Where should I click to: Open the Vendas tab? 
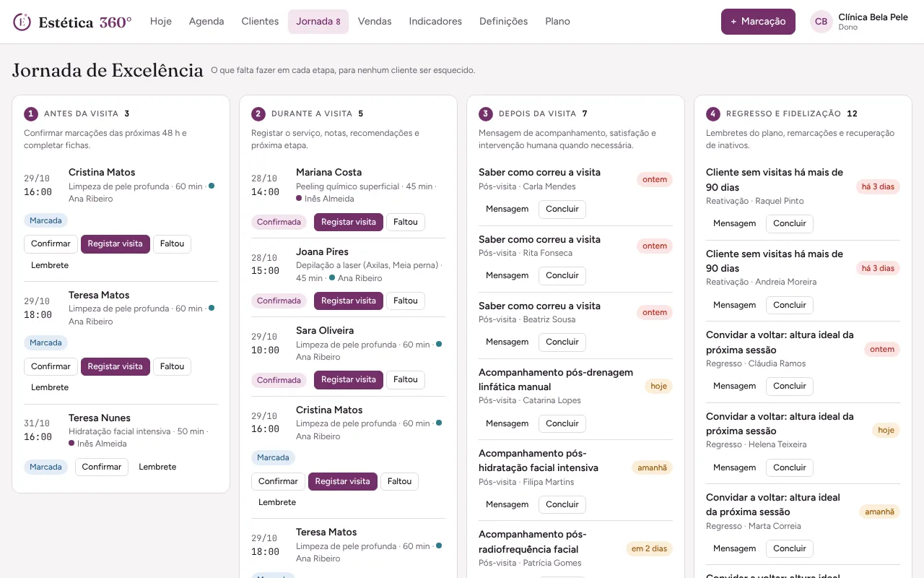[x=375, y=22]
